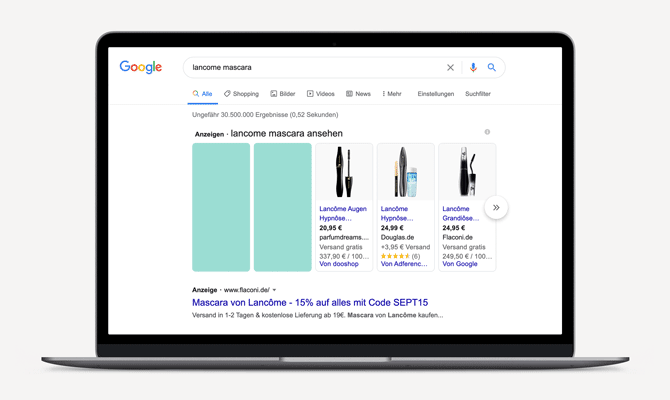Click the Augen Hypnôse mascara product image
Image resolution: width=670 pixels, height=400 pixels.
click(x=344, y=172)
